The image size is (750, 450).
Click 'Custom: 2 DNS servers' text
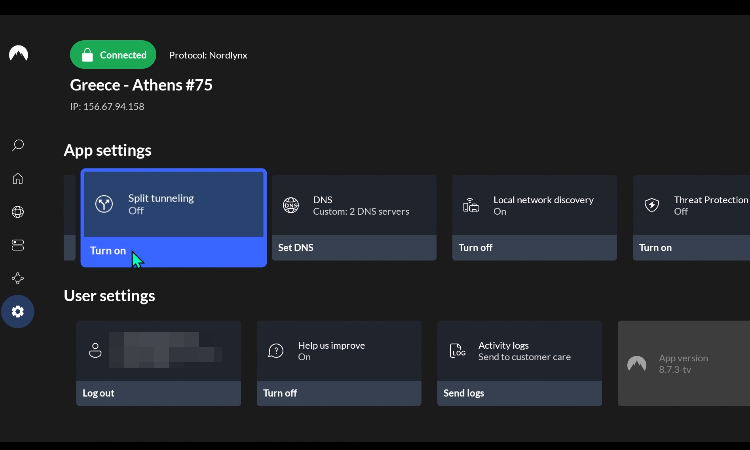[x=361, y=211]
